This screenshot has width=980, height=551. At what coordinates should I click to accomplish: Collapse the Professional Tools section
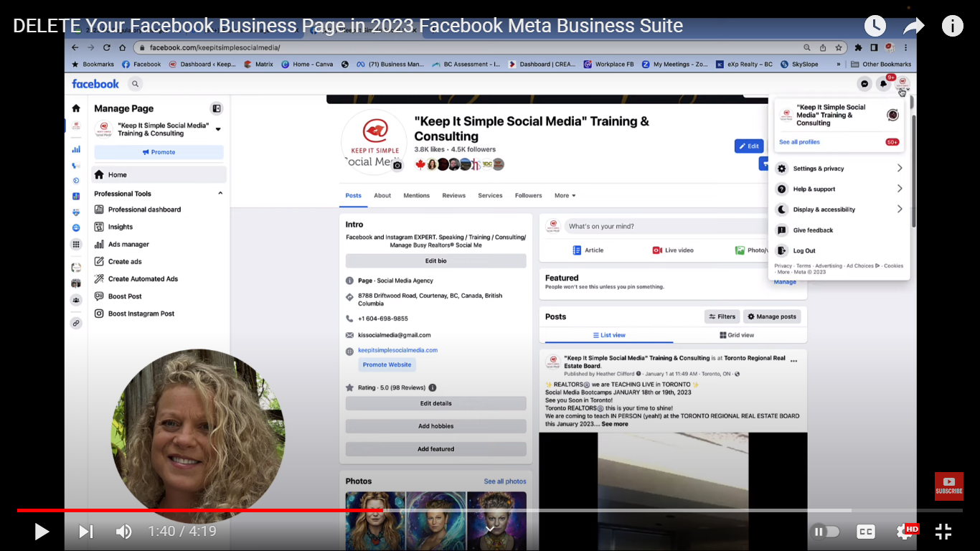(x=220, y=193)
